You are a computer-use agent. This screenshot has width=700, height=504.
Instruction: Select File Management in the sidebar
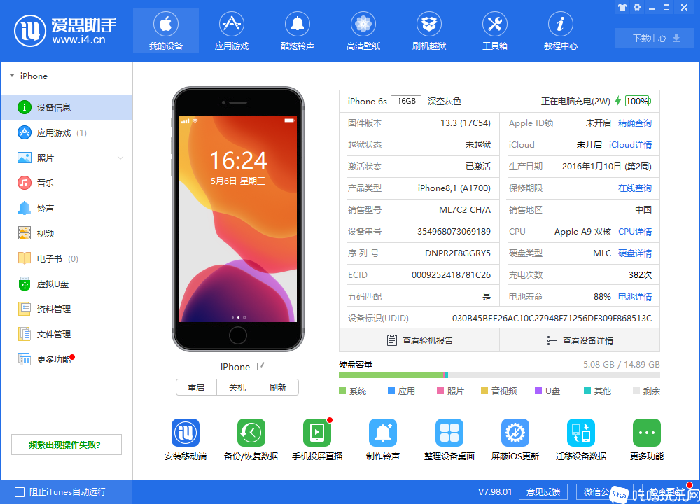pos(67,334)
